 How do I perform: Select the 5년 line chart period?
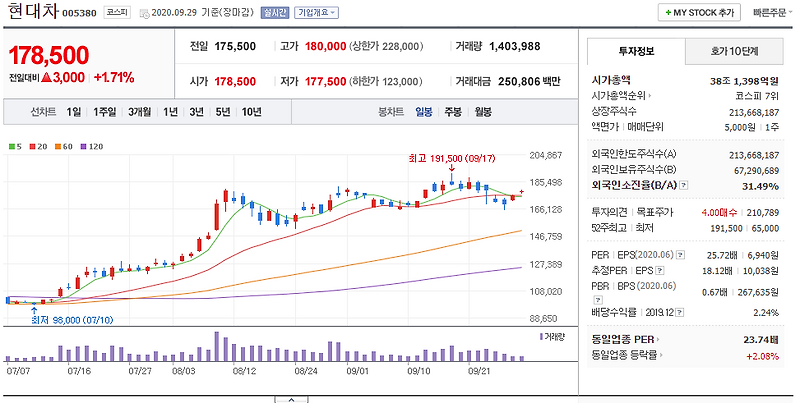click(223, 112)
